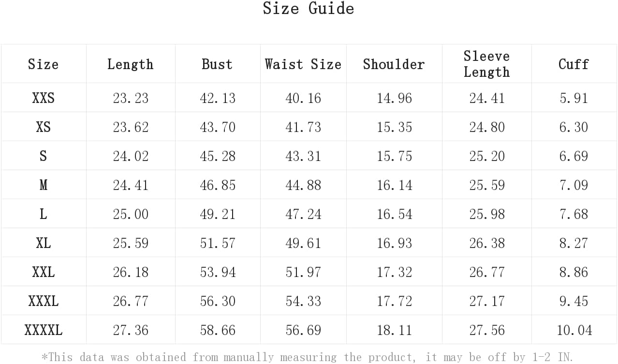Click the Sleeve Length column header

click(486, 64)
